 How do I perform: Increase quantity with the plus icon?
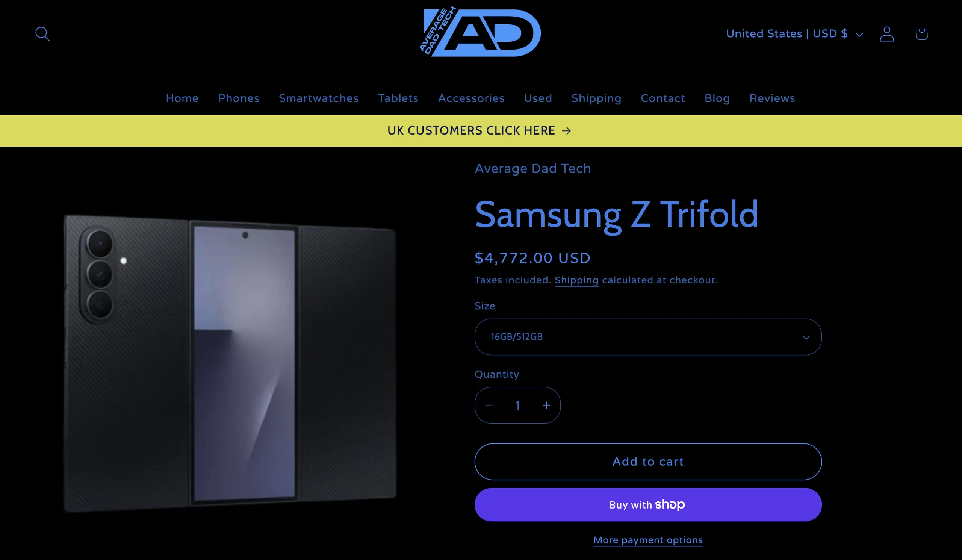click(x=546, y=405)
